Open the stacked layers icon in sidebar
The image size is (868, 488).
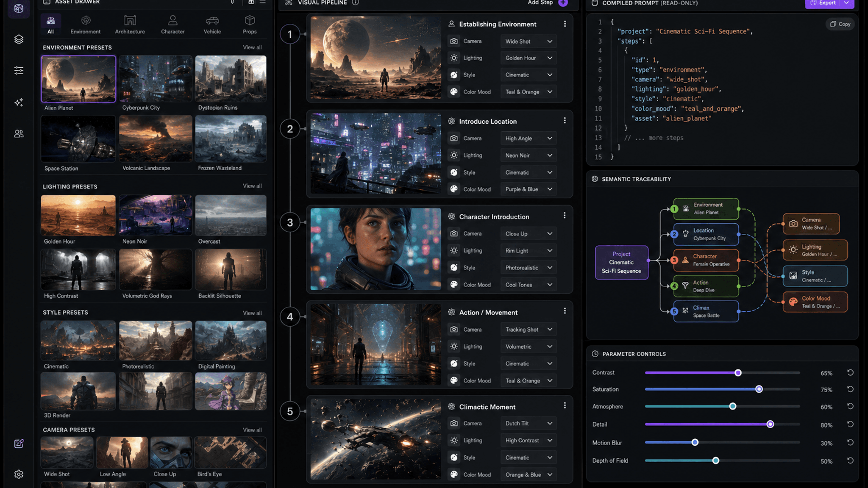(19, 39)
